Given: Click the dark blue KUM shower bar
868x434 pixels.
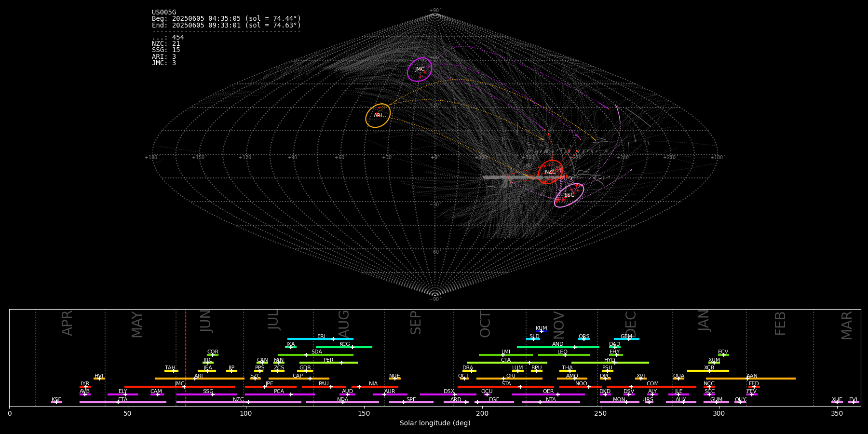Looking at the screenshot, I should (x=542, y=331).
